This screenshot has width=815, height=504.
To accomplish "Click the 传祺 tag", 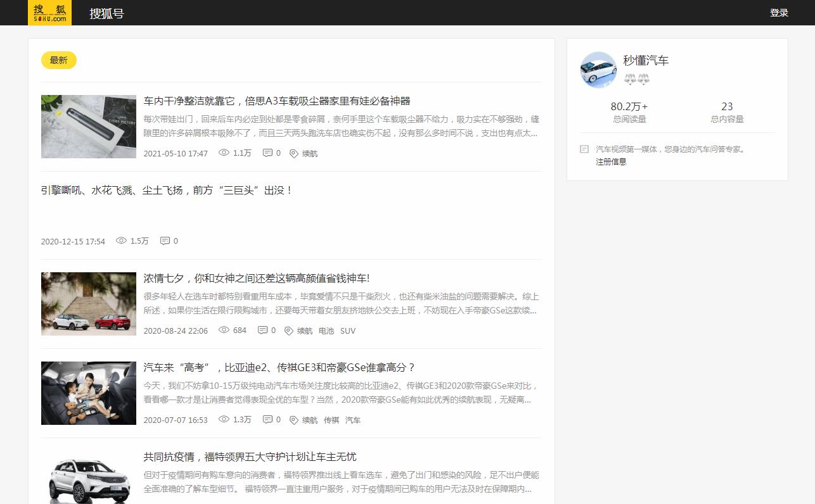I will pos(331,420).
